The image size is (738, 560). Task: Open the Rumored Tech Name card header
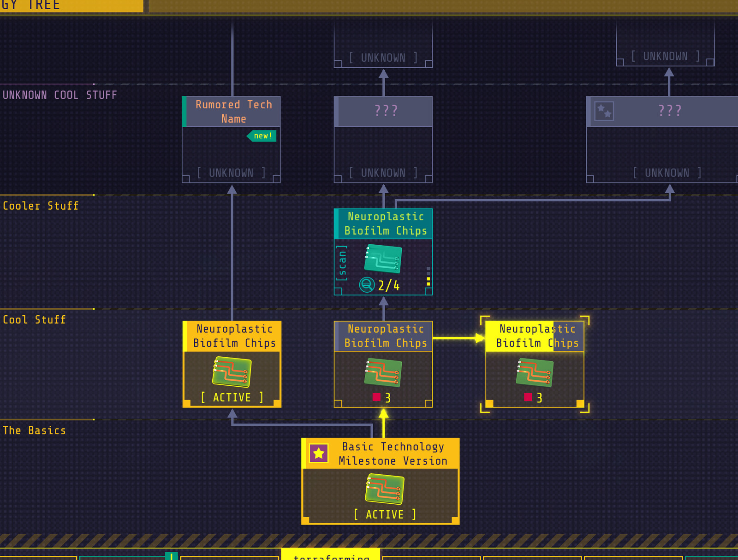click(232, 112)
